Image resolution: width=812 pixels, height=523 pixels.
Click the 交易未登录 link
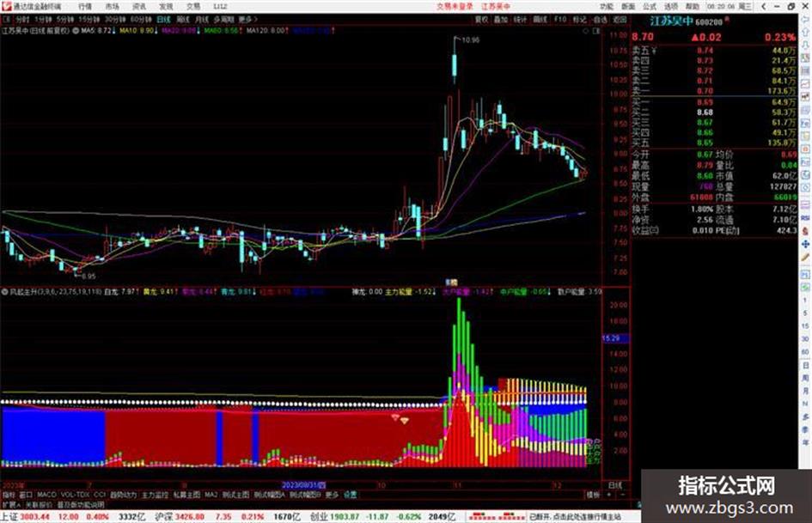click(x=455, y=7)
